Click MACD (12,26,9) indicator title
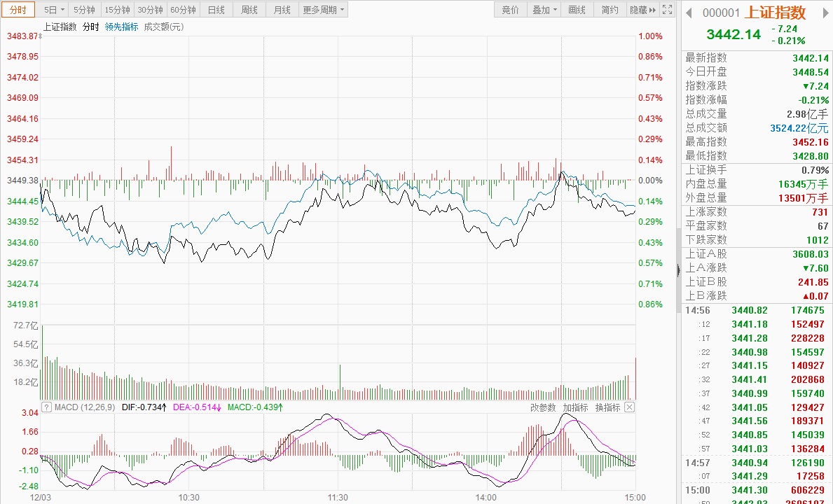 (85, 407)
